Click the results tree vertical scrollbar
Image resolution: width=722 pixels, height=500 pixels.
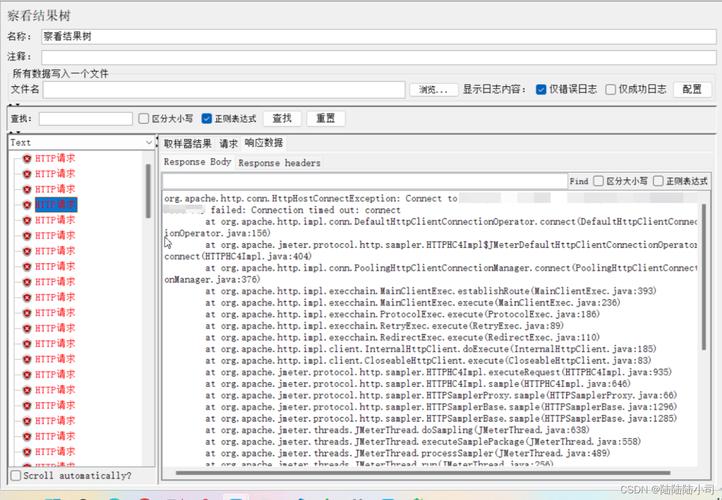click(x=148, y=191)
